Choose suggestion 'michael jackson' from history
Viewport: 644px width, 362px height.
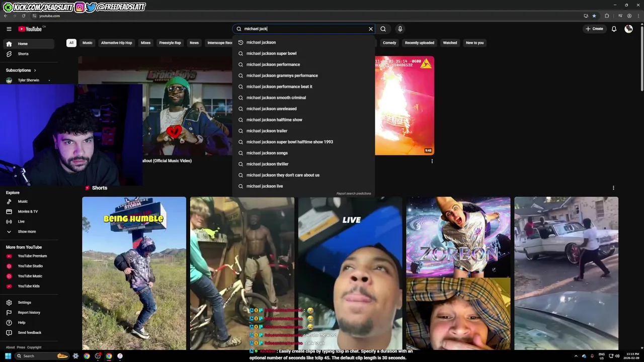click(x=303, y=42)
